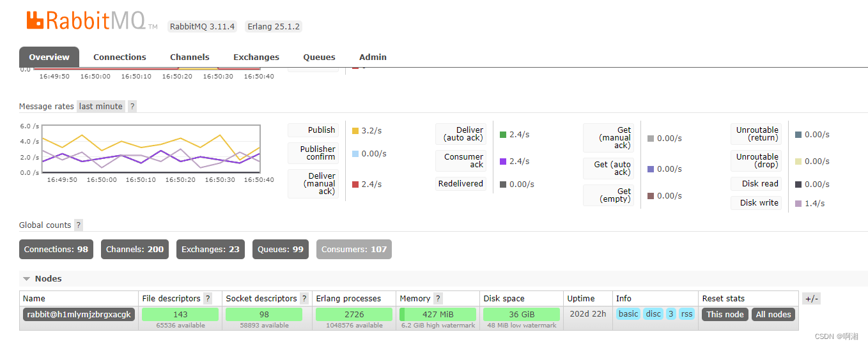Switch to the Connections tab
Screen dimensions: 868x346
120,57
